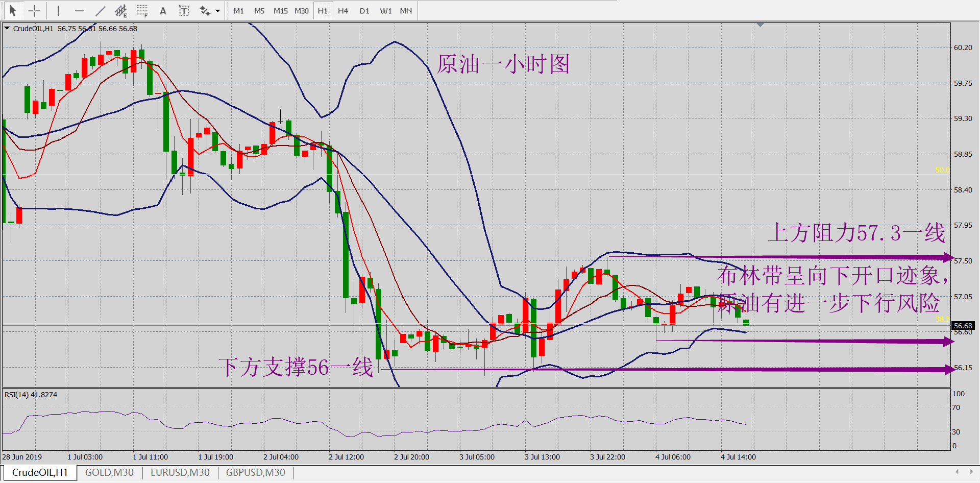Pick the Horizontal Line drawing tool
This screenshot has height=483, width=980.
pos(79,10)
